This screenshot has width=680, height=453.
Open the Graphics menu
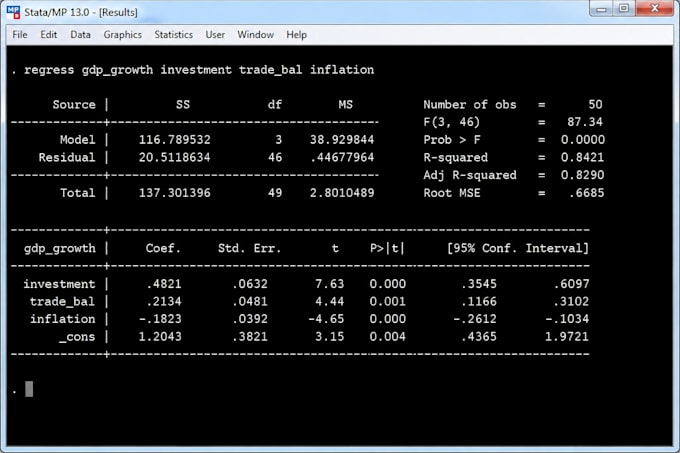pyautogui.click(x=122, y=35)
